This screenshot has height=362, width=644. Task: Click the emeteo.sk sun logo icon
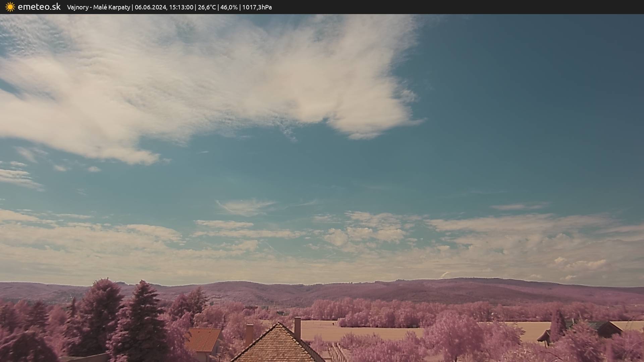click(x=10, y=7)
